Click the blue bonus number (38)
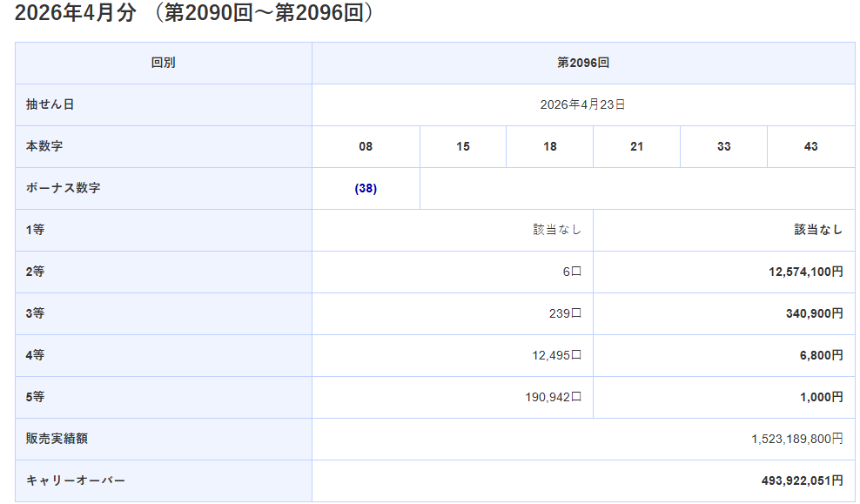Viewport: 860px width, 504px height. 366,188
